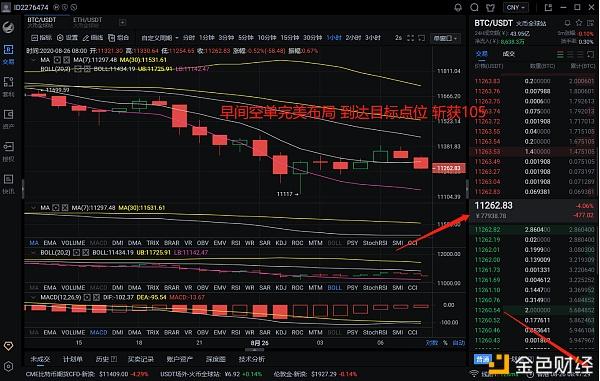This screenshot has height=381, width=600.
Task: Select VOLUME in the MA sub-panel indicator row
Action: click(73, 243)
